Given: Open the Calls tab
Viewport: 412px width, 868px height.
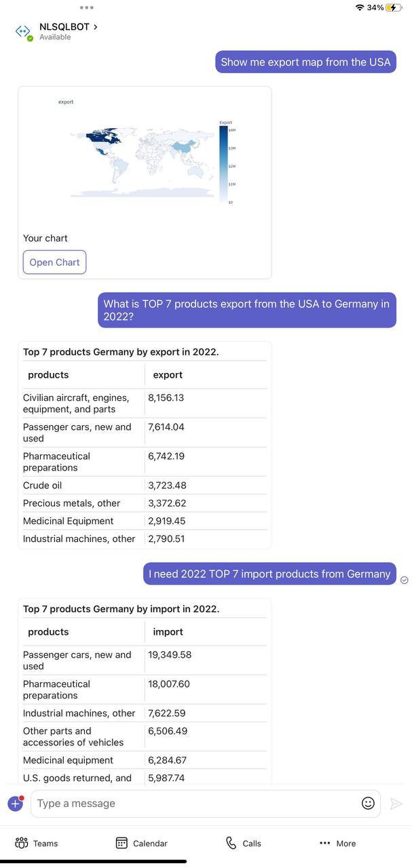Looking at the screenshot, I should coord(243,843).
